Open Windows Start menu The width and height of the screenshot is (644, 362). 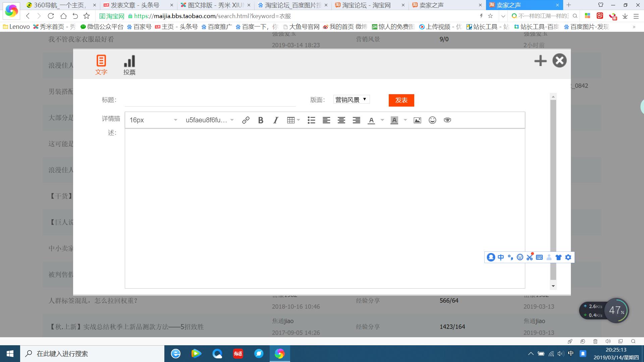pos(10,354)
